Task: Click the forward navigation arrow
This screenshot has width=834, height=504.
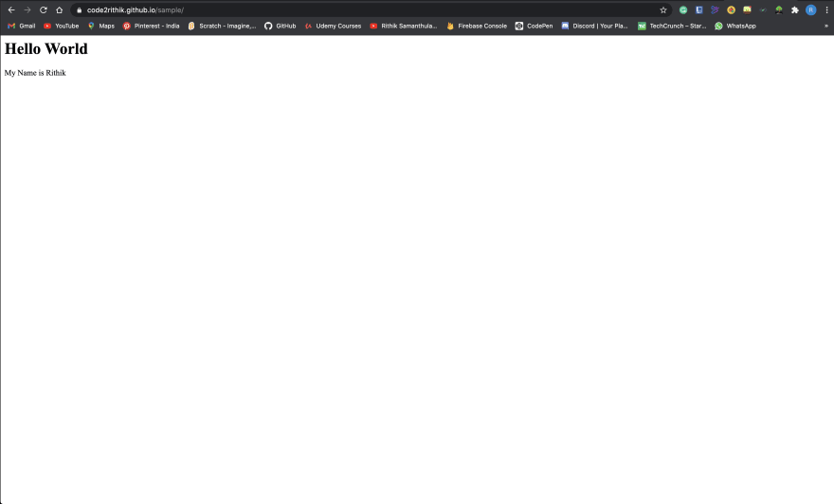Action: pos(27,10)
